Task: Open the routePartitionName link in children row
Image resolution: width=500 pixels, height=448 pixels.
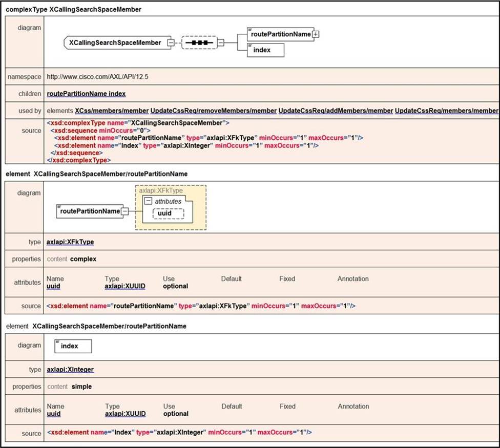Action: pos(77,94)
